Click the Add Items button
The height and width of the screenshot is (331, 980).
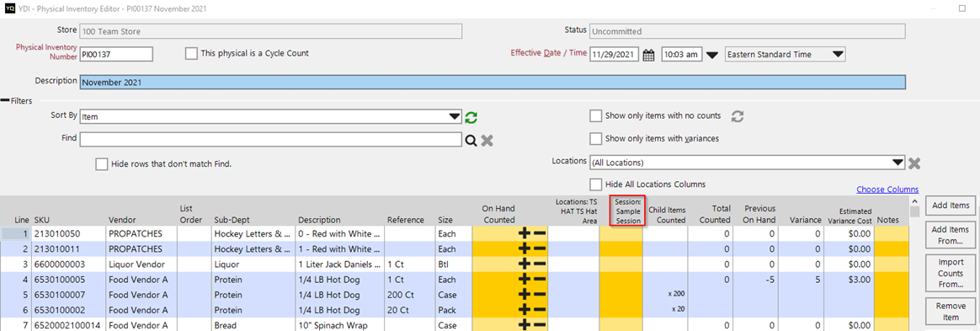pyautogui.click(x=950, y=206)
